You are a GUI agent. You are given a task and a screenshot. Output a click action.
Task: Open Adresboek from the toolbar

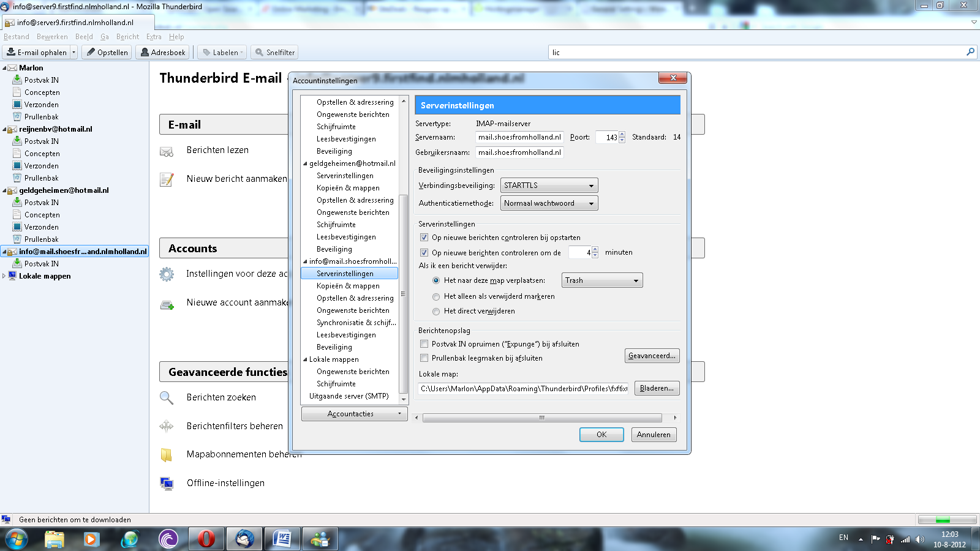162,52
